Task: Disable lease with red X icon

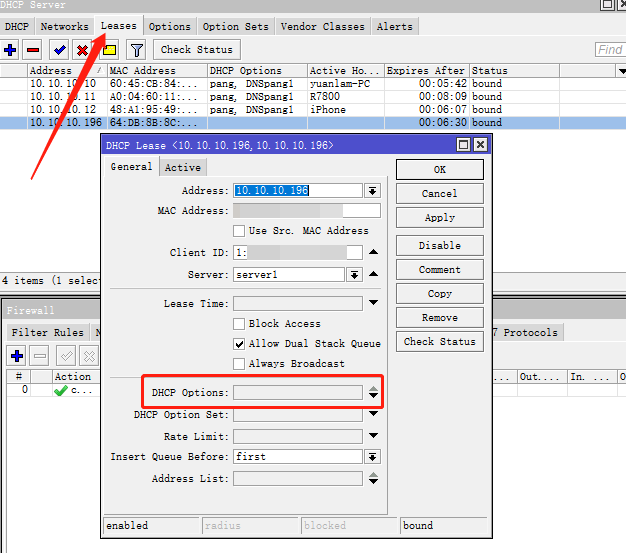Action: click(x=82, y=50)
